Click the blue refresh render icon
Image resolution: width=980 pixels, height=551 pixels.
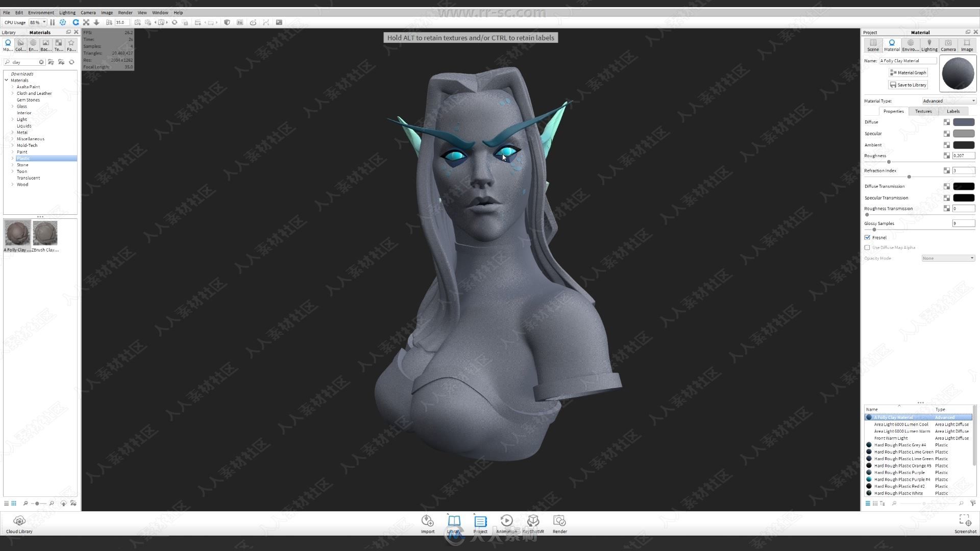pyautogui.click(x=76, y=22)
